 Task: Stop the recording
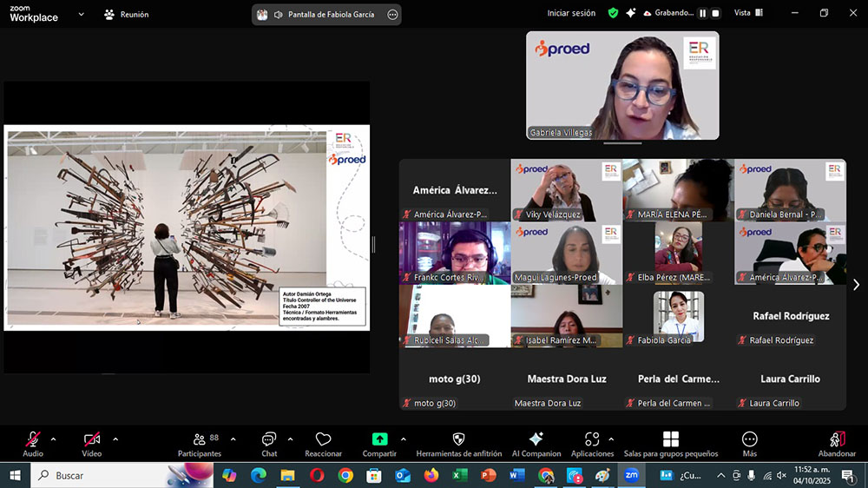pyautogui.click(x=716, y=13)
